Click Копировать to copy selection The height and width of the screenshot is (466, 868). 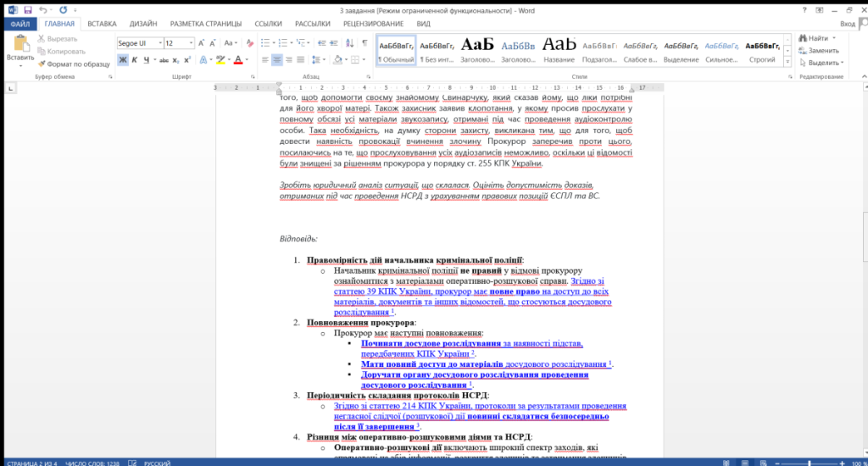pyautogui.click(x=61, y=52)
